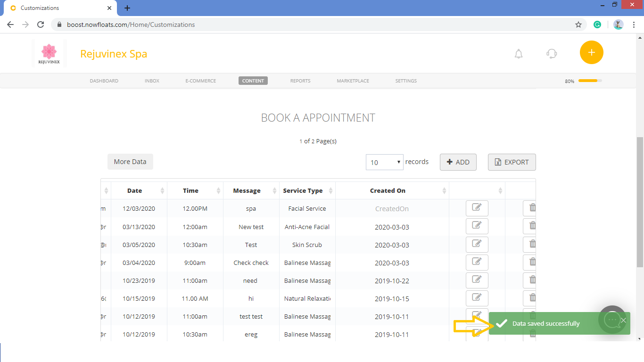Open the support headset icon
This screenshot has width=644, height=362.
coord(552,54)
